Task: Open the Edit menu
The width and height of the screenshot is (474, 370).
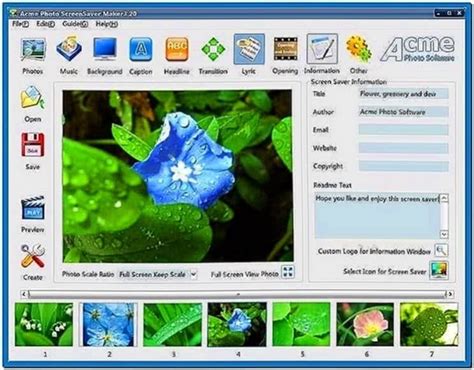Action: click(x=45, y=24)
